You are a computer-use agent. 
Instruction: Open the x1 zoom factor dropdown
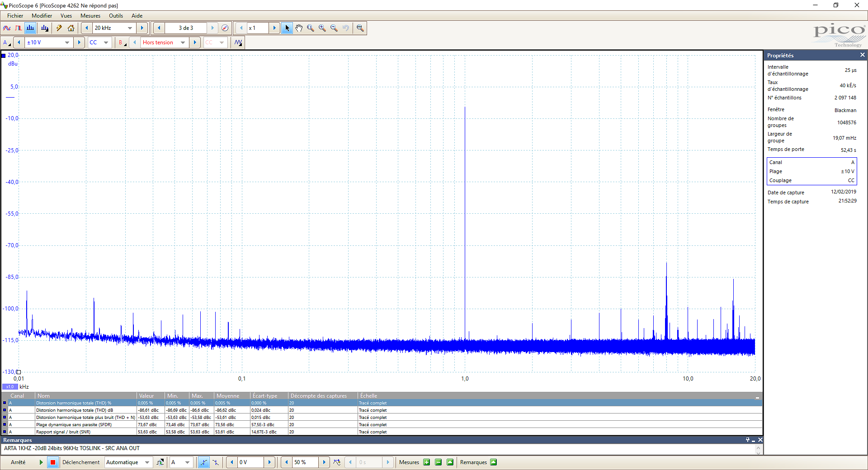click(258, 28)
